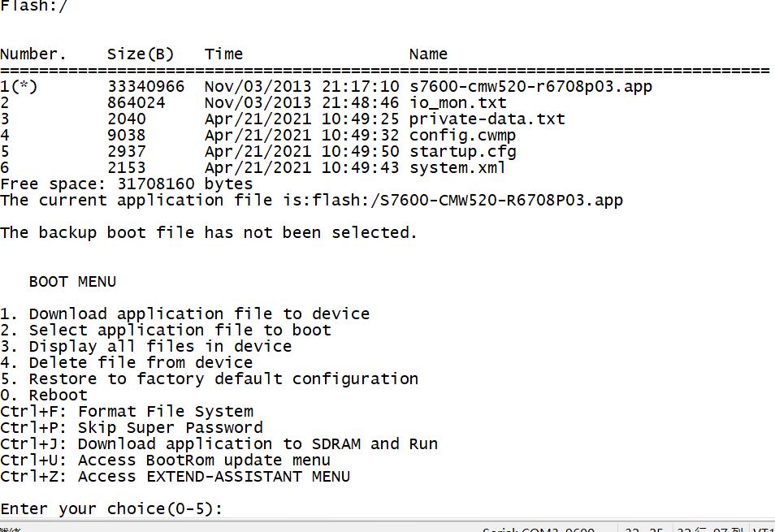
Task: Click 'Display all files in device' option
Action: coord(160,347)
